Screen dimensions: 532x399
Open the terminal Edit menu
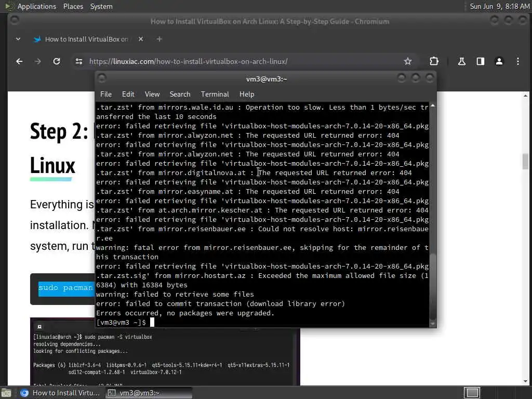128,95
